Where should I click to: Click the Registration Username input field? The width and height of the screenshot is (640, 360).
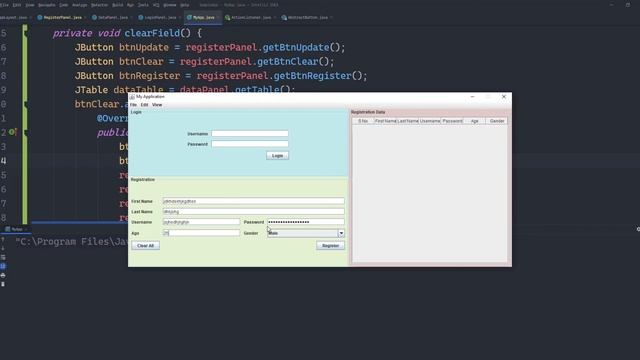(x=201, y=222)
